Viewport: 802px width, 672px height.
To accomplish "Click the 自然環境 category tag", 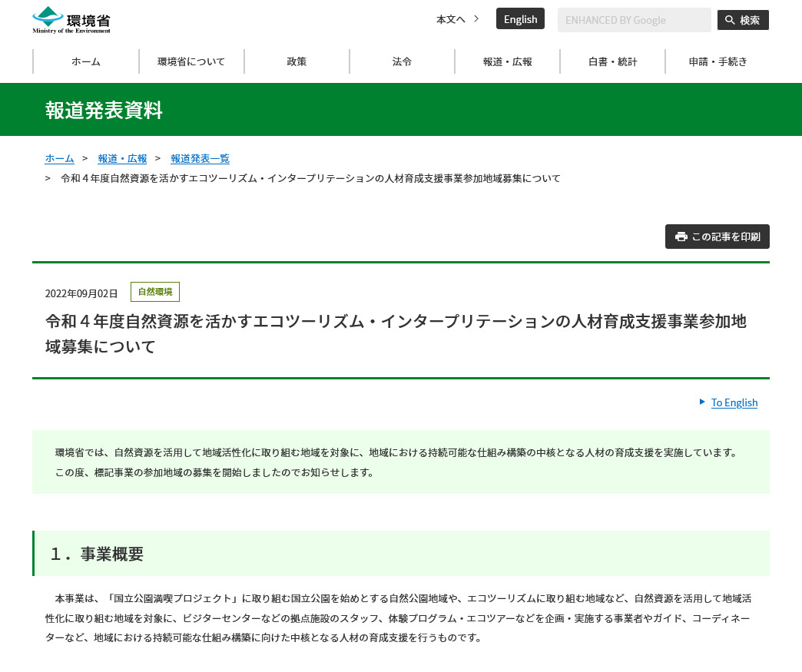I will (x=155, y=292).
